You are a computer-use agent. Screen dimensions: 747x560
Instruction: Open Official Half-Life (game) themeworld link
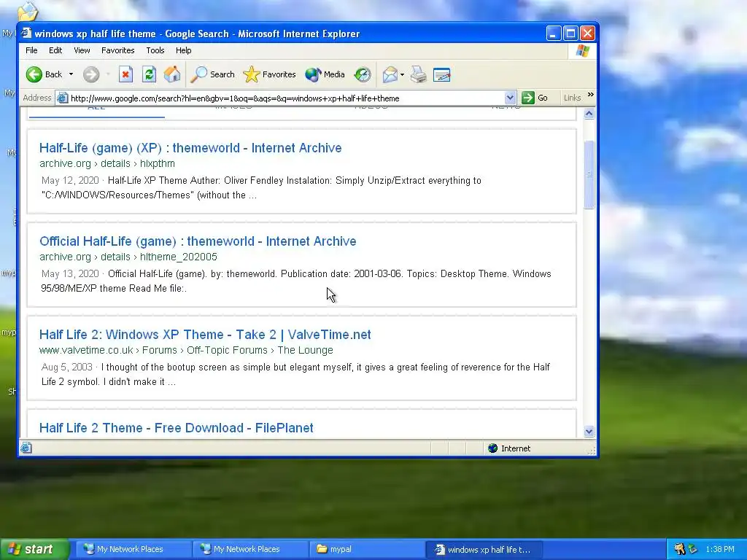coord(198,241)
